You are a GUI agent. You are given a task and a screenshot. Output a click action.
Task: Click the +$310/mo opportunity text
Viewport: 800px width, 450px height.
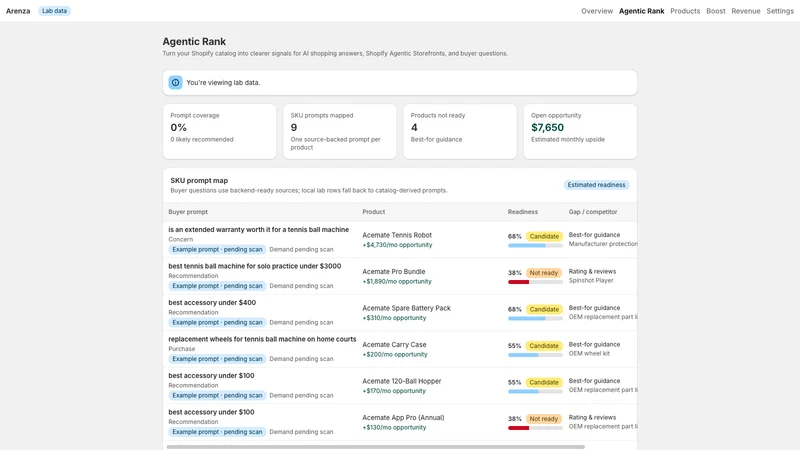click(394, 318)
